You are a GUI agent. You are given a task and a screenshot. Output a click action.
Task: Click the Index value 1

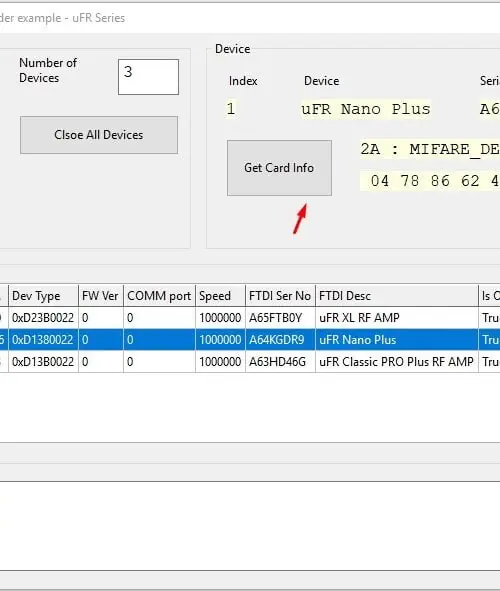click(231, 109)
